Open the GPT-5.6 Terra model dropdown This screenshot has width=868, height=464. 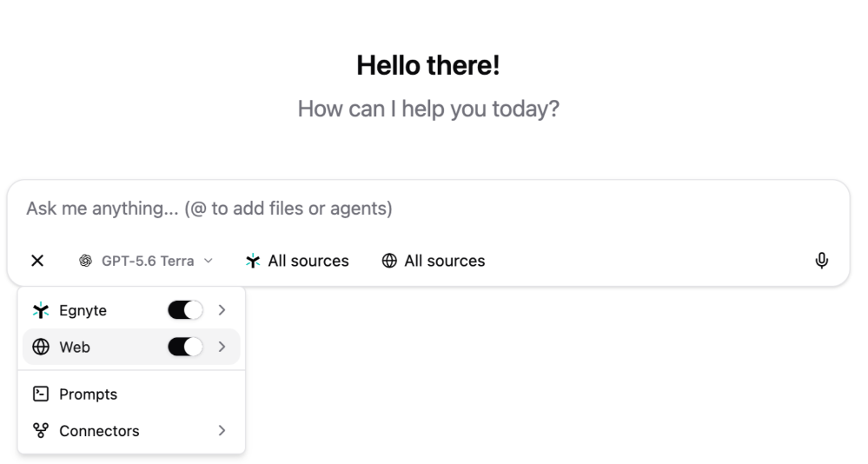(x=146, y=261)
